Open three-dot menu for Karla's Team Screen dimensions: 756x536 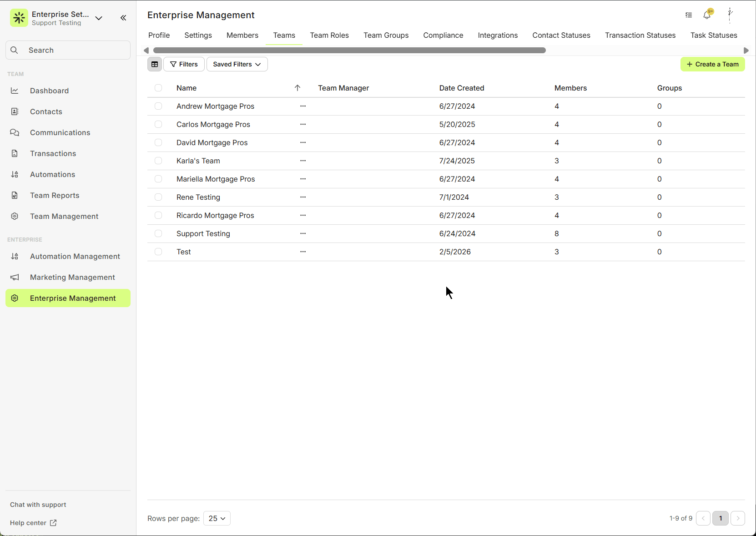tap(303, 161)
